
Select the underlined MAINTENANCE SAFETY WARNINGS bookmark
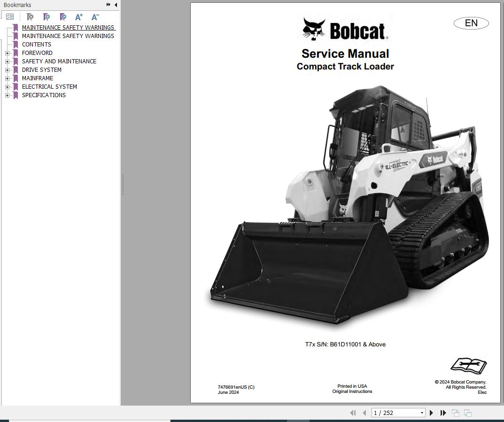click(69, 28)
